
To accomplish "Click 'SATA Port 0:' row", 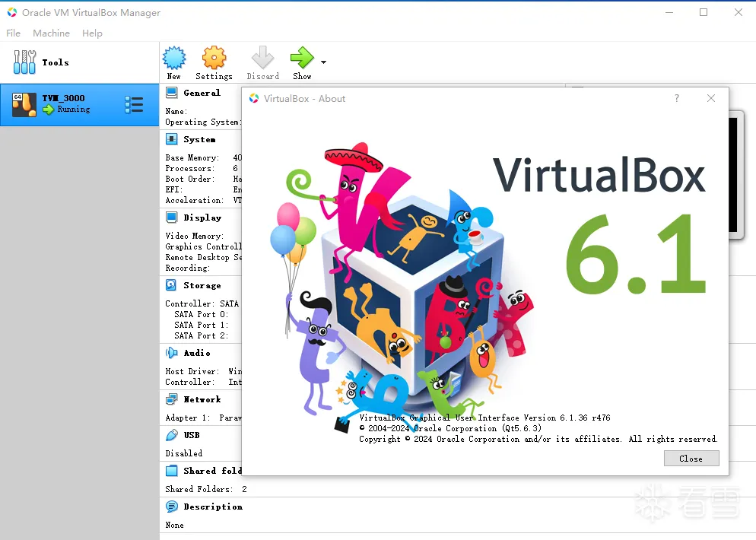I will [201, 314].
